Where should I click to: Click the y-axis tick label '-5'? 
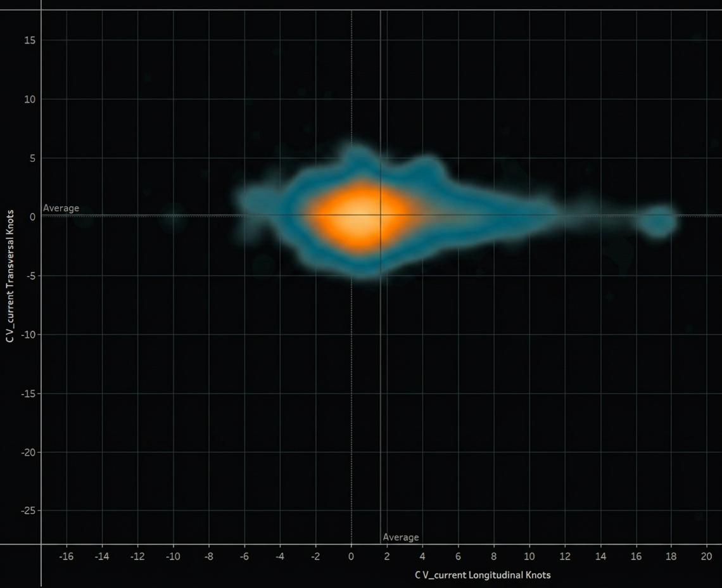pyautogui.click(x=30, y=276)
